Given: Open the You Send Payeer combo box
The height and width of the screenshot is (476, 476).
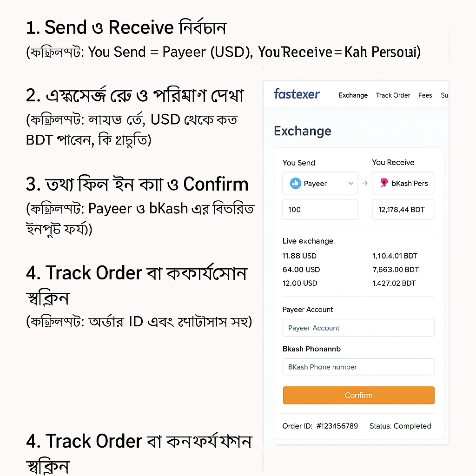Looking at the screenshot, I should click(320, 183).
